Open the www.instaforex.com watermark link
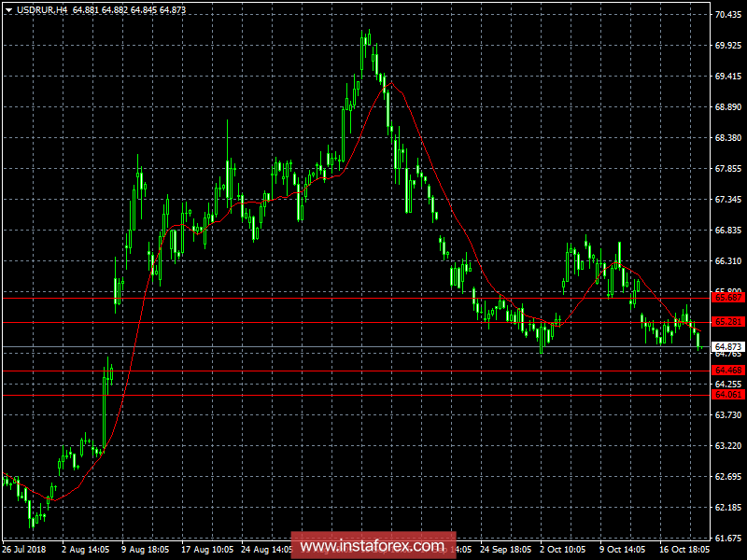Viewport: 747px width, 560px height. 373,545
